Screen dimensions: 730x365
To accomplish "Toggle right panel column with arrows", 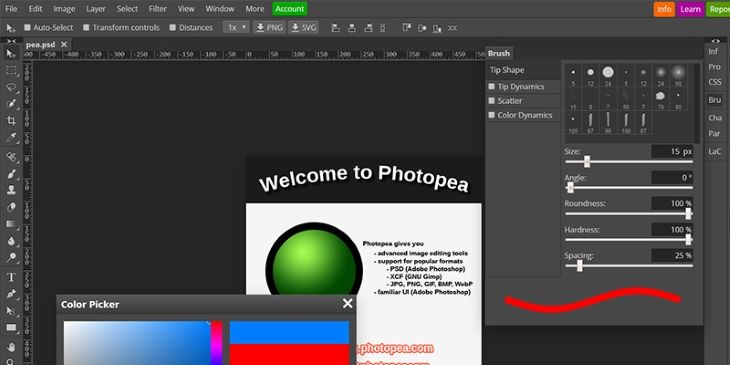I will pos(716,41).
